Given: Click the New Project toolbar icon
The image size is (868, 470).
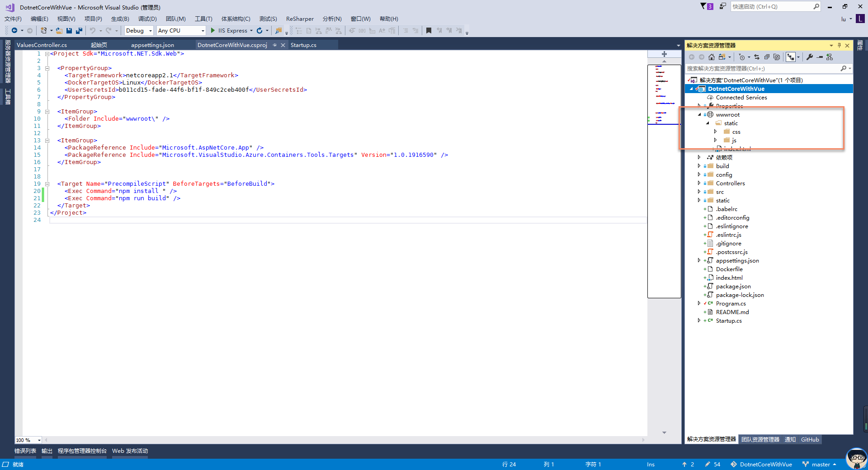Looking at the screenshot, I should coord(43,31).
